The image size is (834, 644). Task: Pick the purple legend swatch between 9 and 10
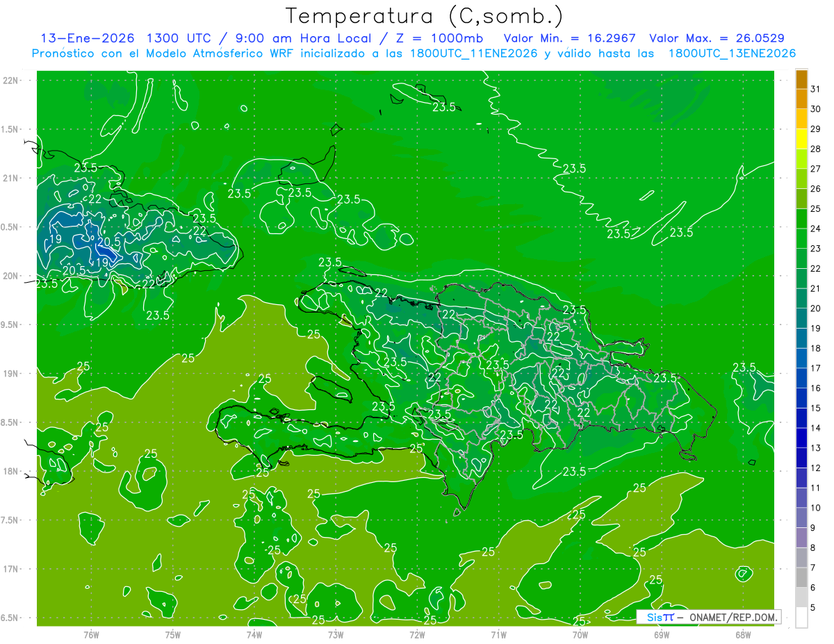coord(801,518)
